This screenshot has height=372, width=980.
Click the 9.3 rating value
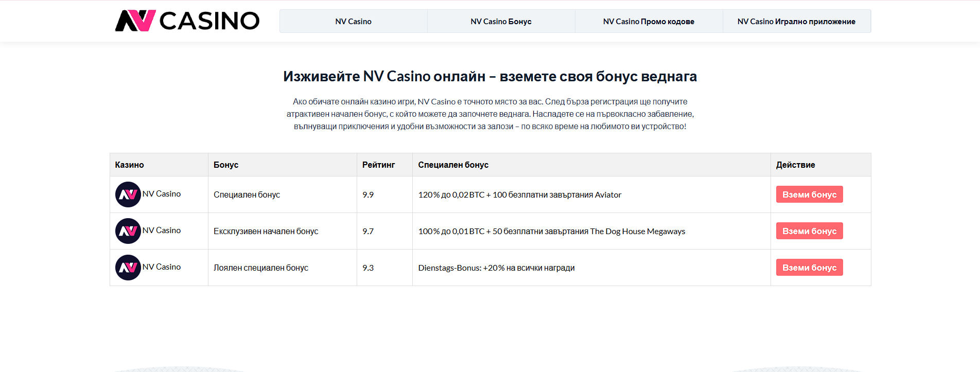(x=368, y=268)
